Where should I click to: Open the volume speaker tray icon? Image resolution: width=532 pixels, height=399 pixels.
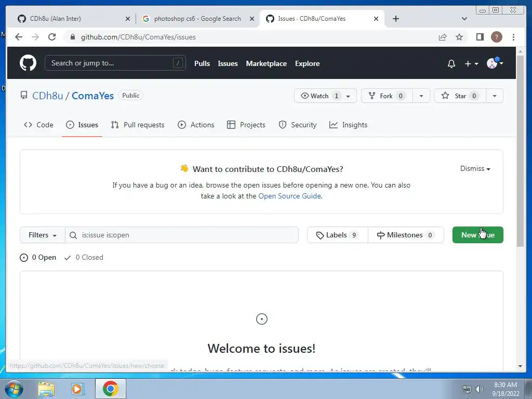point(480,389)
